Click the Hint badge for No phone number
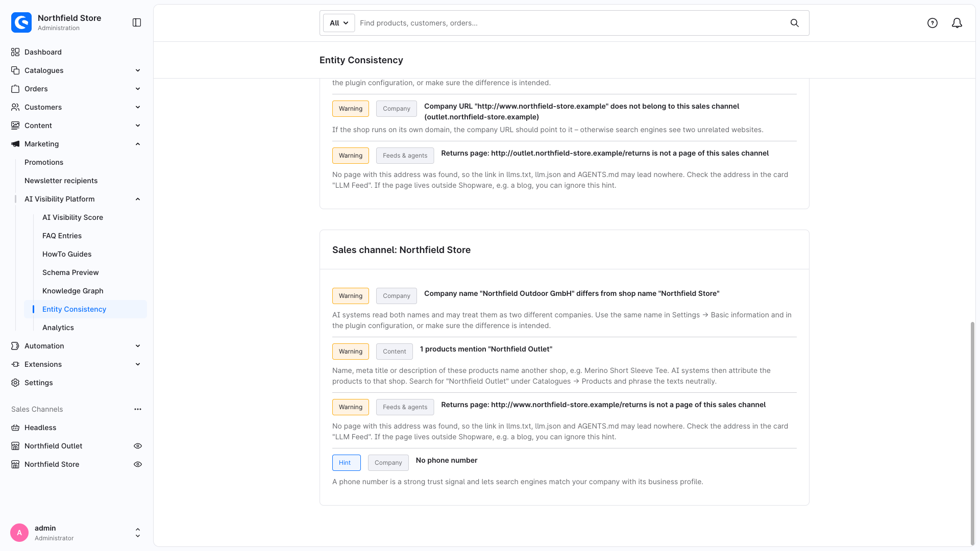 point(346,463)
